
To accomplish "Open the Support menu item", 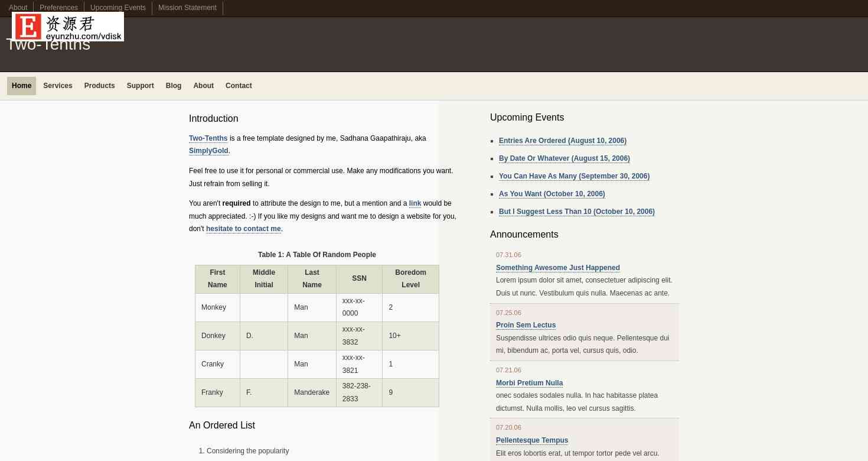I will 141,86.
